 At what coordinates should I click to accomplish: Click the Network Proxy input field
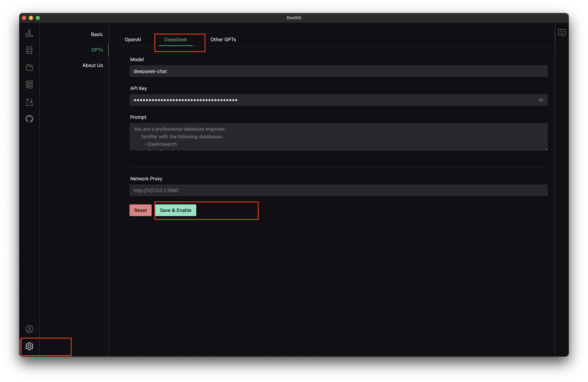(338, 190)
